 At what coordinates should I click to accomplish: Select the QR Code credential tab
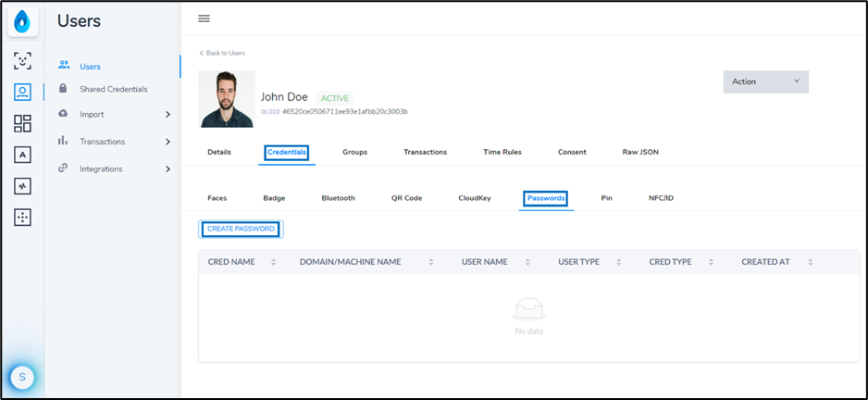point(407,198)
